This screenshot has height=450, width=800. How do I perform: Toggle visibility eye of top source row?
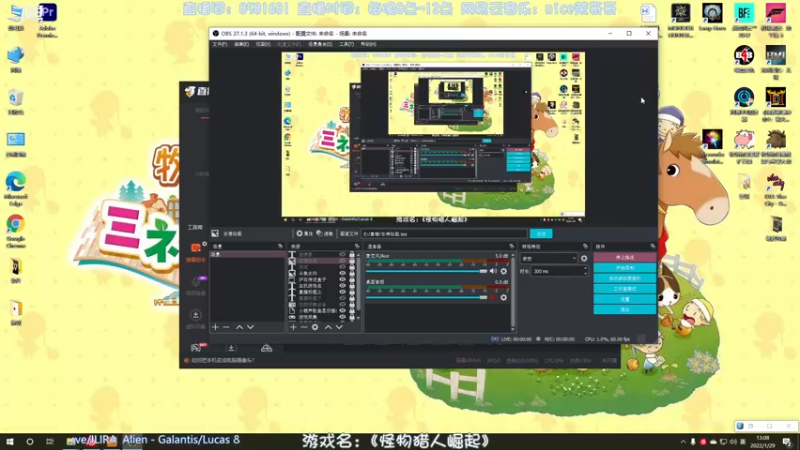[342, 255]
